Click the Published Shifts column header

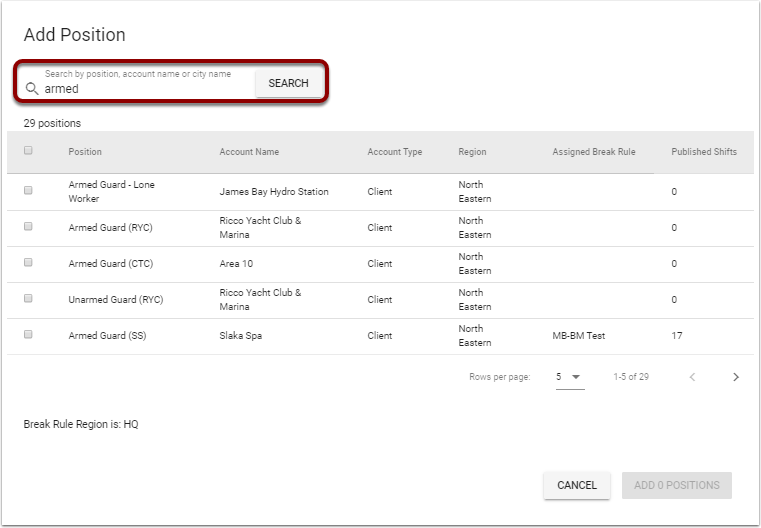tap(704, 152)
